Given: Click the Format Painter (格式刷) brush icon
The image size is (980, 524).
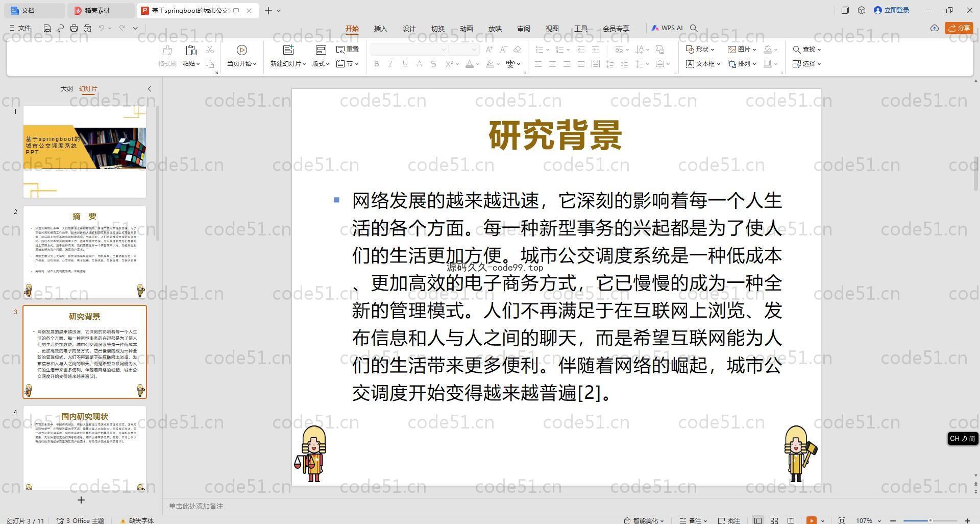Looking at the screenshot, I should (x=167, y=50).
